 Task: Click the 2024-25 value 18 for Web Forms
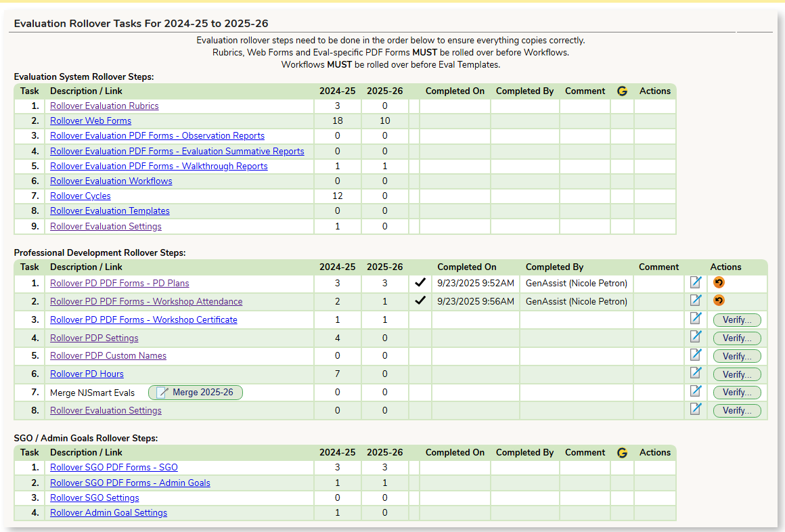(338, 120)
